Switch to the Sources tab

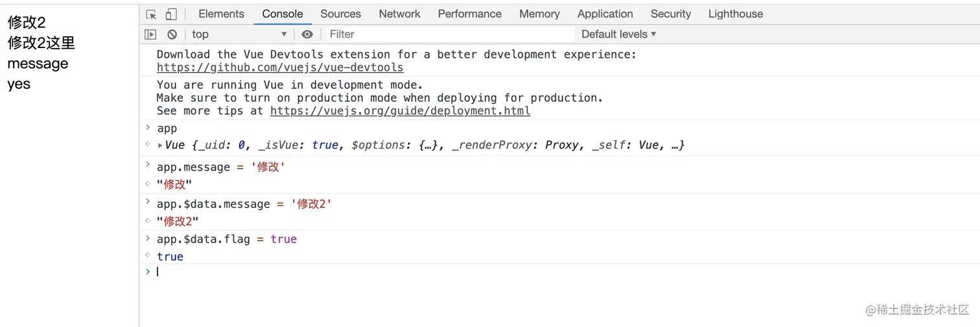[x=341, y=14]
